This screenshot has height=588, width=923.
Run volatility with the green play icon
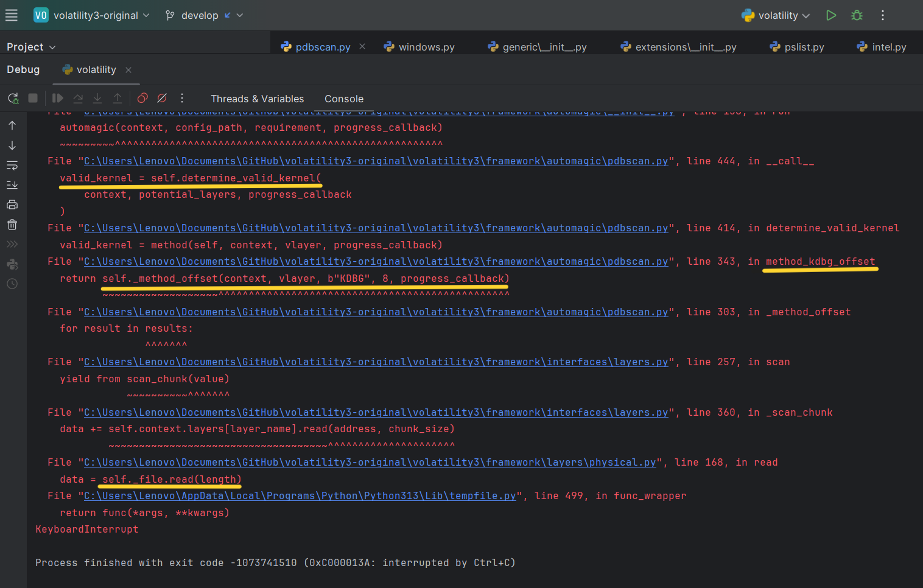(830, 15)
